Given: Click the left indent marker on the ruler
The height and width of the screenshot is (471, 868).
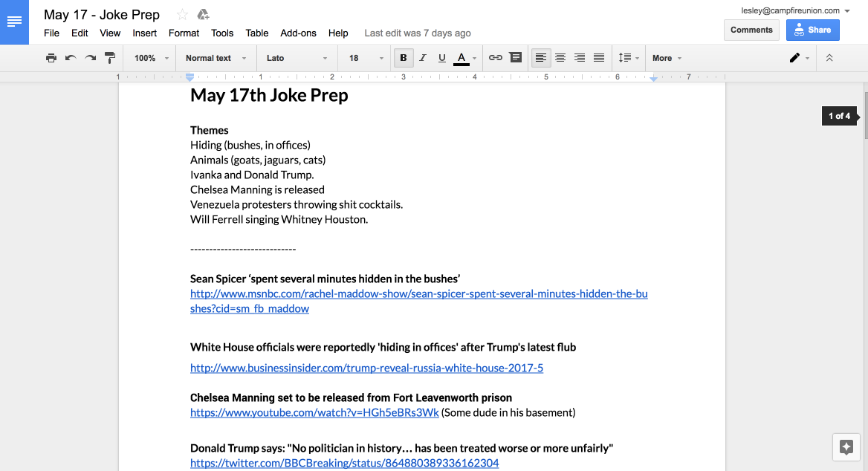Looking at the screenshot, I should coord(190,78).
